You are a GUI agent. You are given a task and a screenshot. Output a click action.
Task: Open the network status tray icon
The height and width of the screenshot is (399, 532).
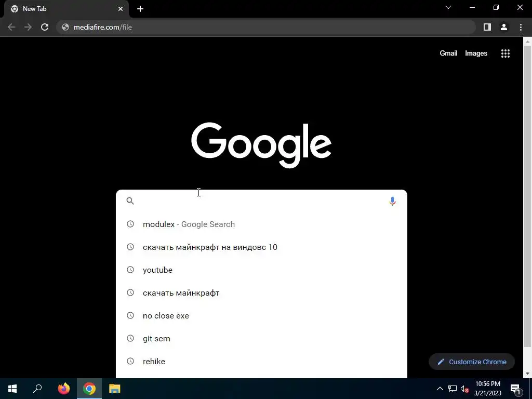click(453, 389)
